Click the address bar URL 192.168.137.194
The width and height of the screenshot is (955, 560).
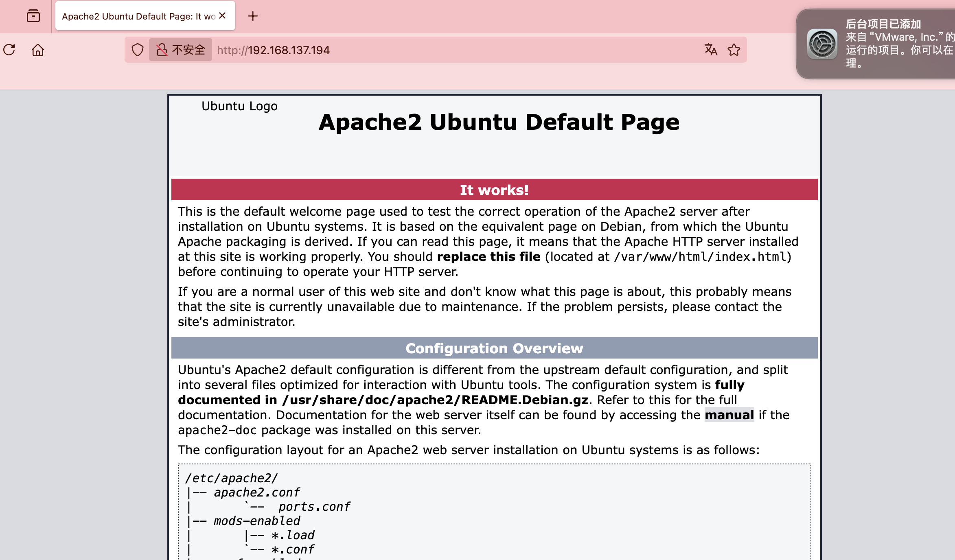point(273,50)
